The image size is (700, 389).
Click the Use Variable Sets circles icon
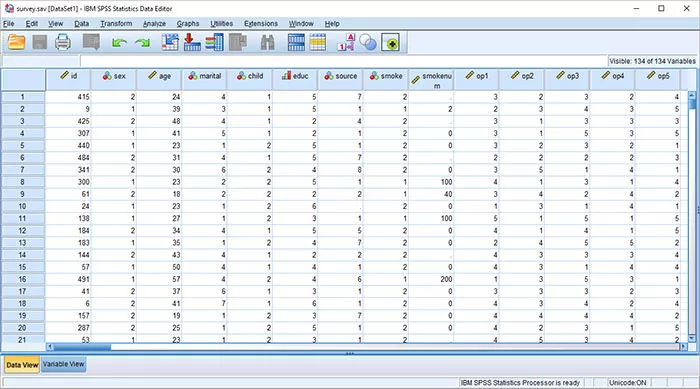pyautogui.click(x=368, y=43)
